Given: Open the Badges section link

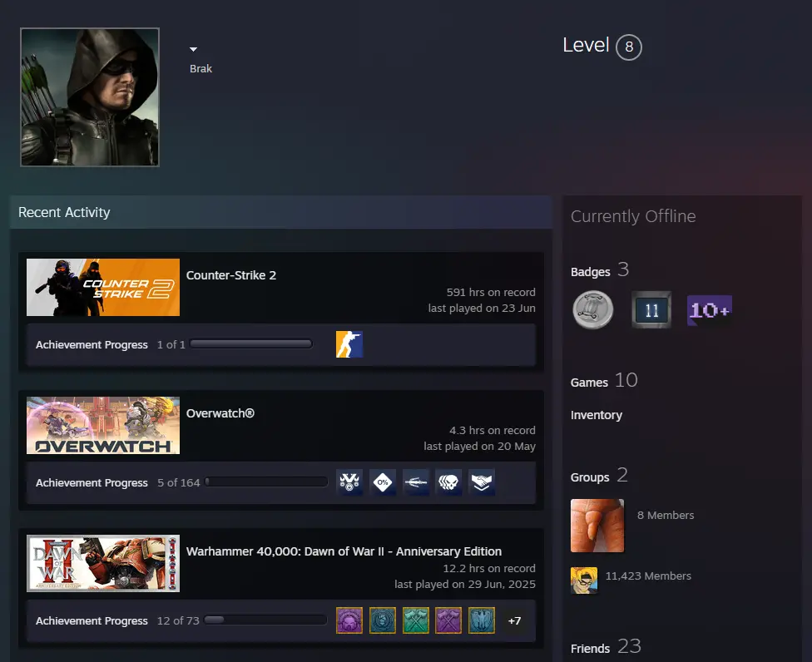Looking at the screenshot, I should [x=600, y=270].
